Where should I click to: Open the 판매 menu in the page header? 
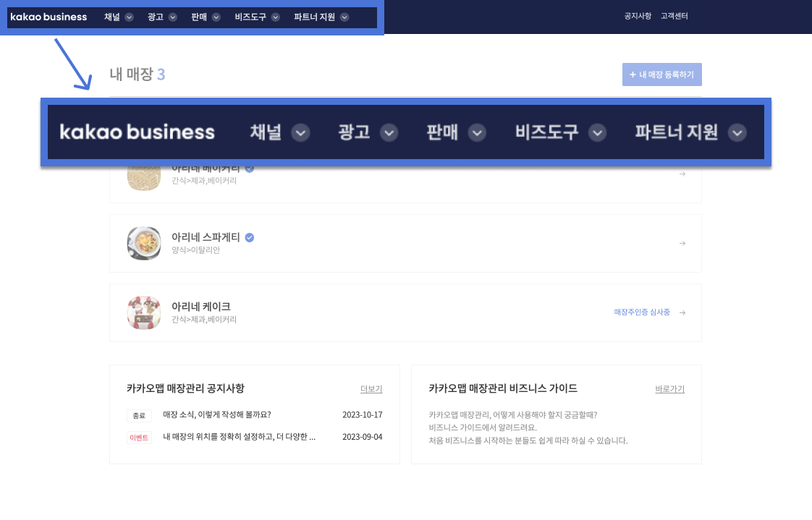(x=199, y=17)
